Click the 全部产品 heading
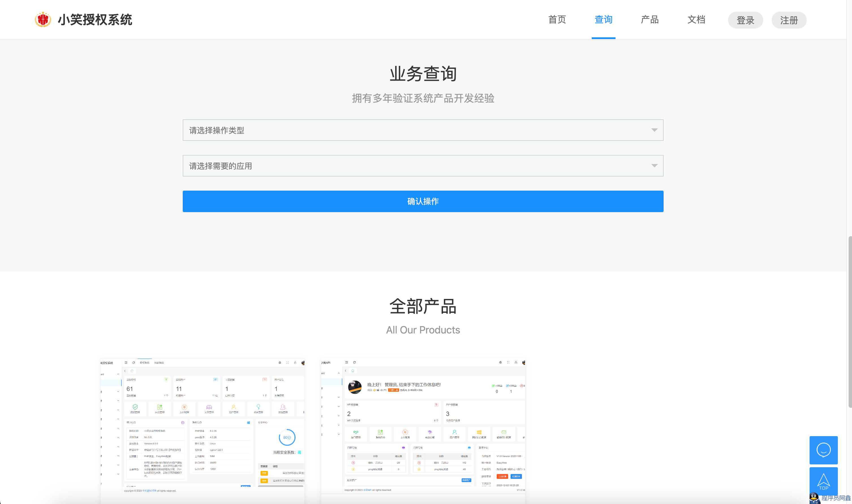Viewport: 852px width, 504px height. point(423,306)
